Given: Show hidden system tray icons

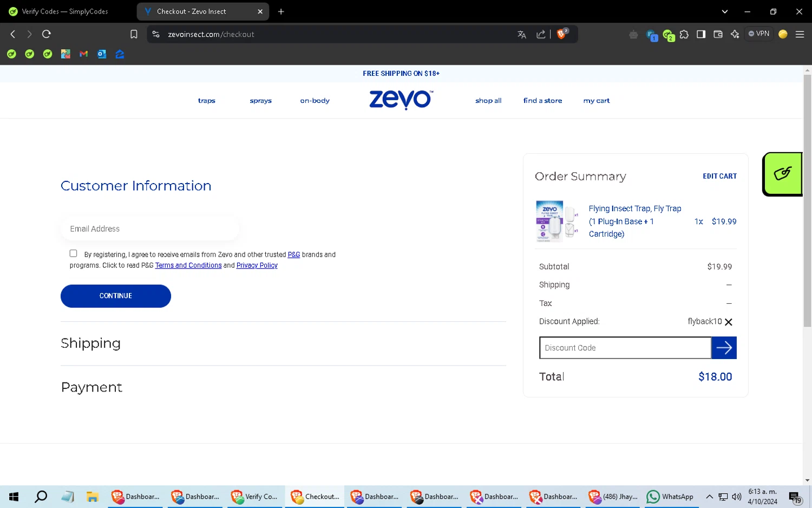Looking at the screenshot, I should (x=709, y=497).
